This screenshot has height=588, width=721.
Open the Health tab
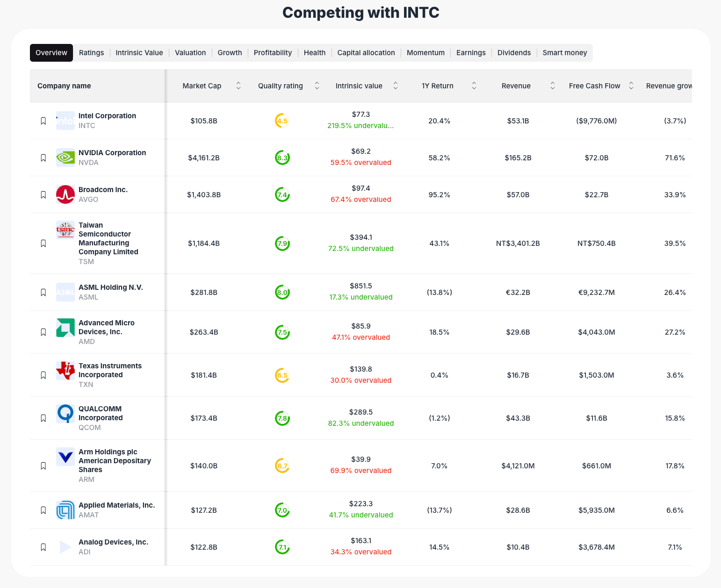tap(315, 53)
